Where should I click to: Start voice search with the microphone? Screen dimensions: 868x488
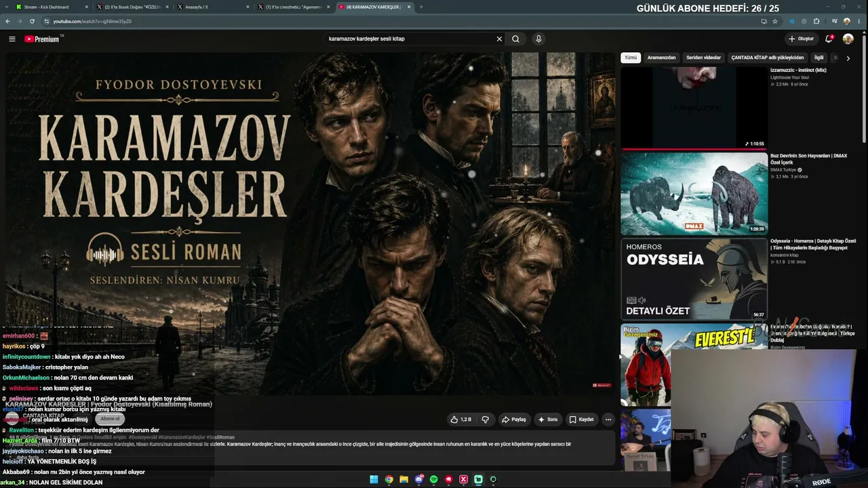click(538, 39)
